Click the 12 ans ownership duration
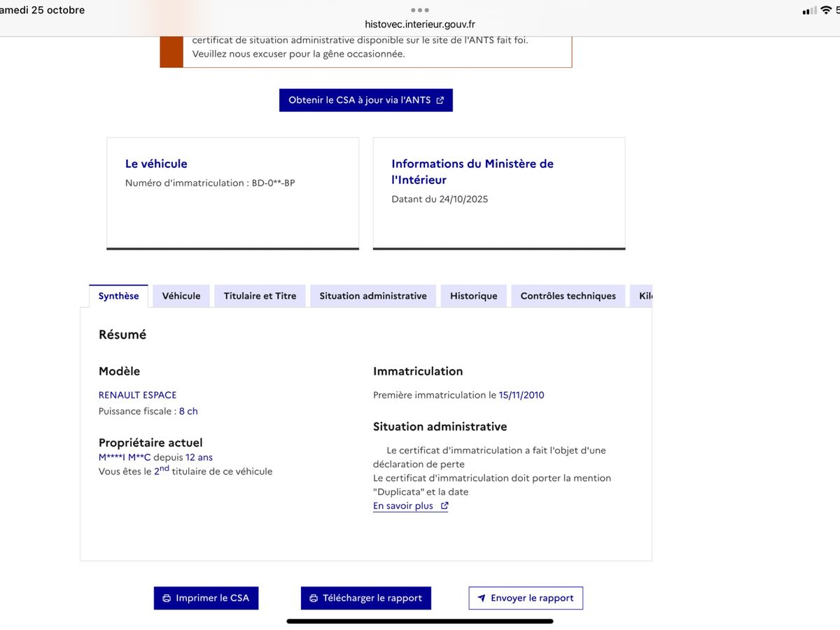Image resolution: width=840 pixels, height=630 pixels. [199, 457]
